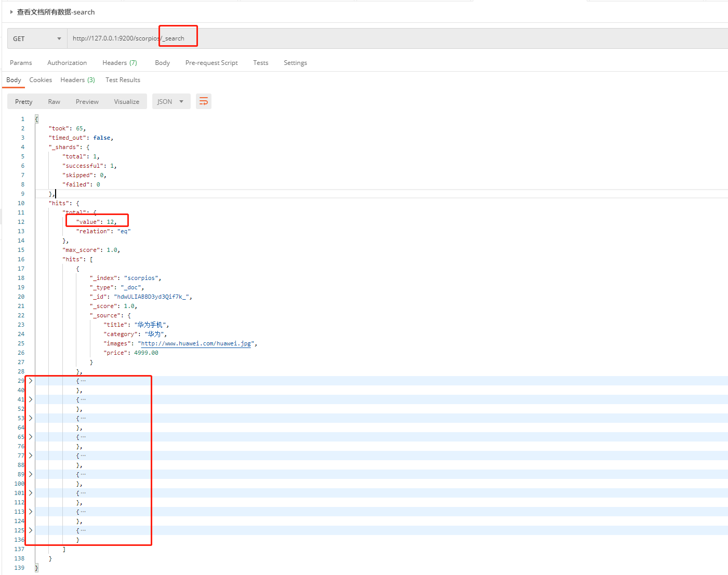This screenshot has width=728, height=575.
Task: Expand the folded block at line 53
Action: click(x=31, y=418)
